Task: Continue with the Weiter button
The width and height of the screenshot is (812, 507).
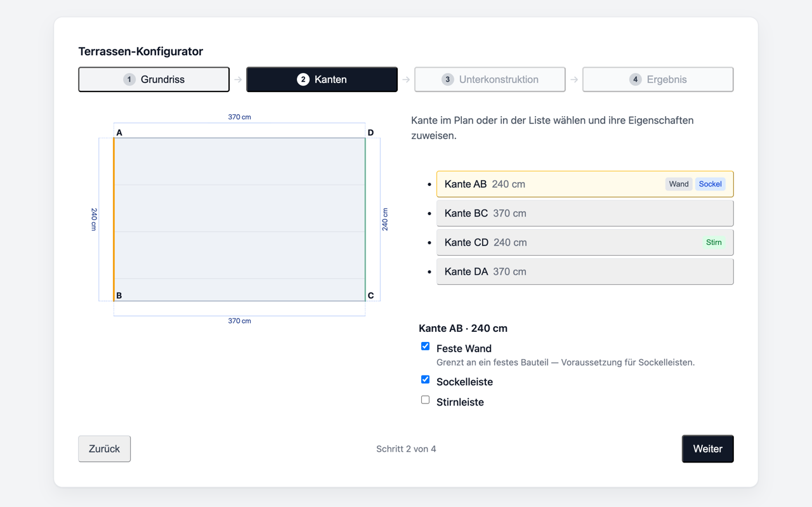Action: [x=708, y=449]
